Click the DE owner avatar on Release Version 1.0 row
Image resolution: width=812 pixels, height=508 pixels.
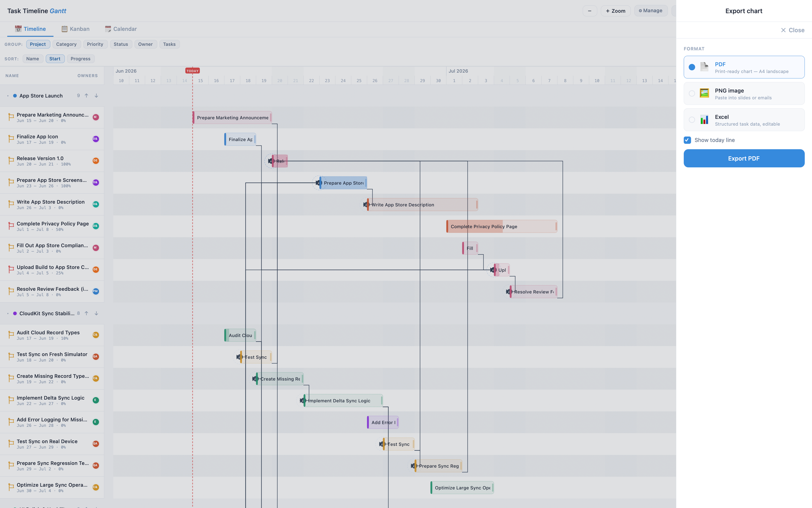pos(95,161)
